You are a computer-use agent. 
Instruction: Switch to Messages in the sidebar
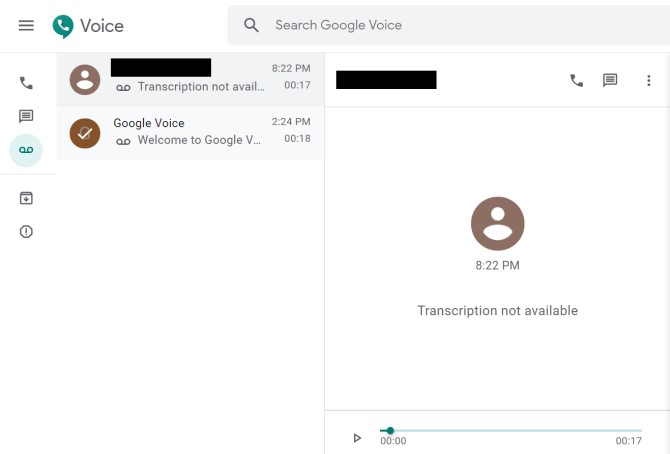point(26,117)
